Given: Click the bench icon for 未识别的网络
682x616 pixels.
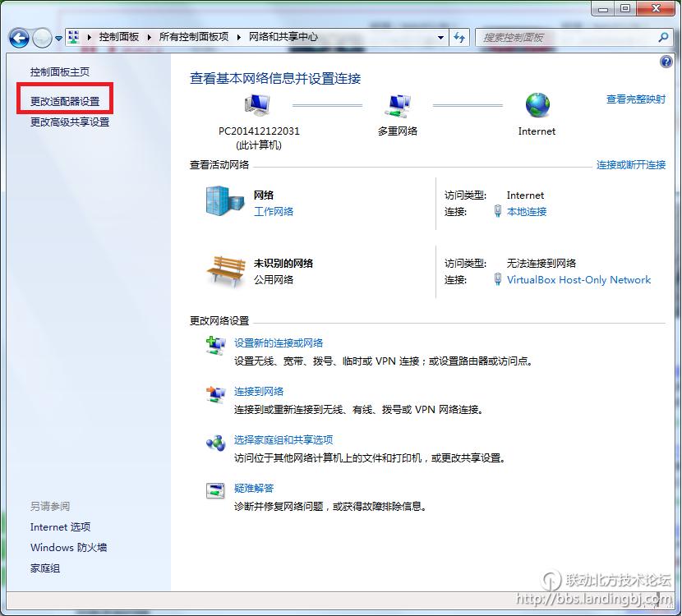Looking at the screenshot, I should pyautogui.click(x=223, y=269).
